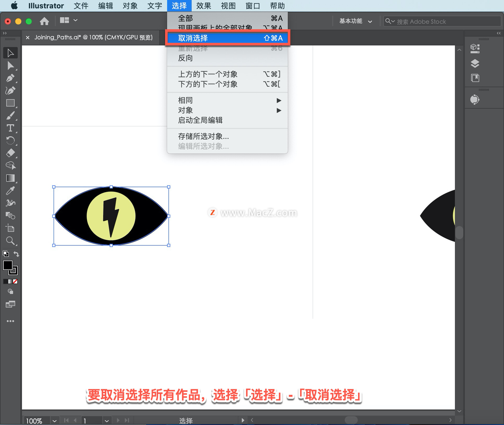Select the Zoom magnifier tool
504x425 pixels.
point(10,241)
